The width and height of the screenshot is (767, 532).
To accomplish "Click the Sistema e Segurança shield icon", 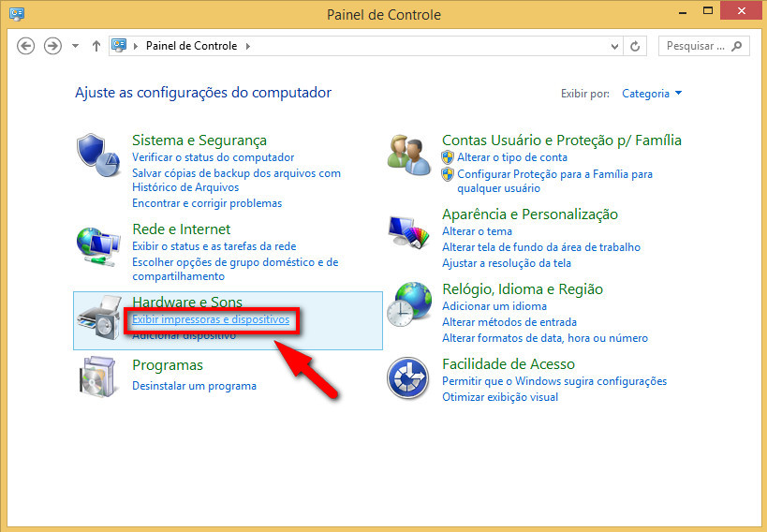I will (x=98, y=155).
